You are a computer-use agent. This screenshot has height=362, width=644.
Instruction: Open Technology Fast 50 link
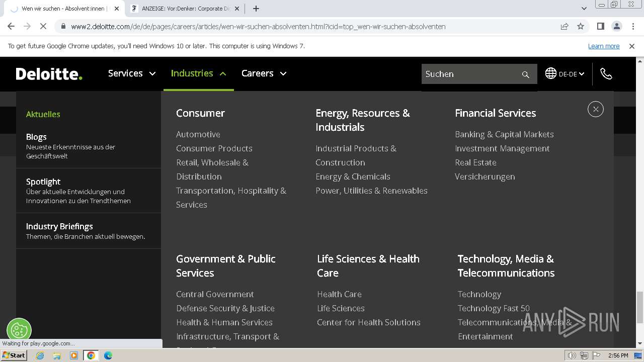click(494, 308)
